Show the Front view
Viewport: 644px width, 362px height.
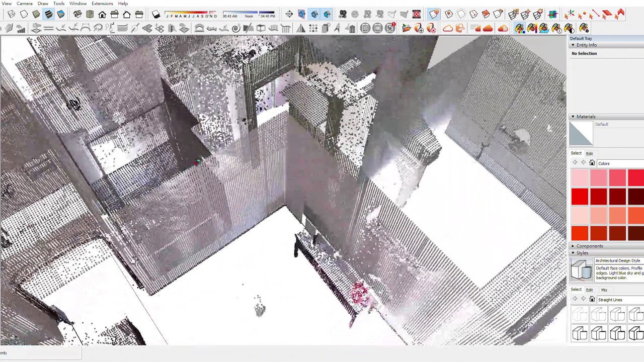click(102, 15)
